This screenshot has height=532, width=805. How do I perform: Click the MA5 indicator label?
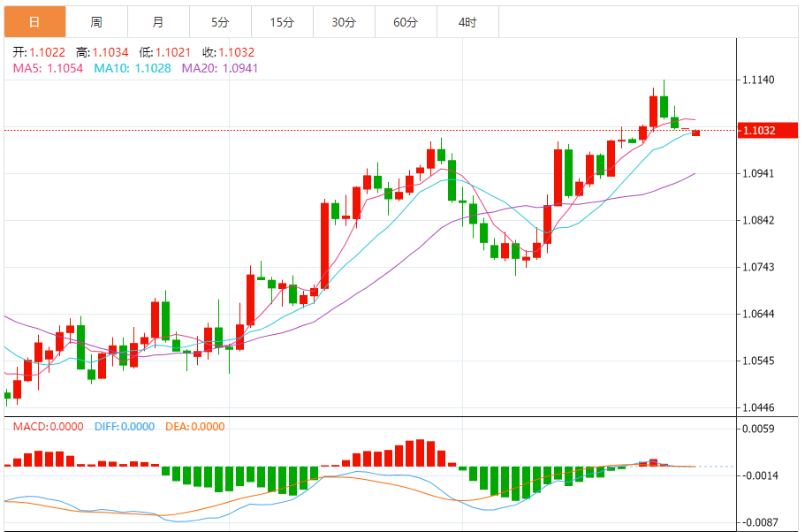(48, 67)
